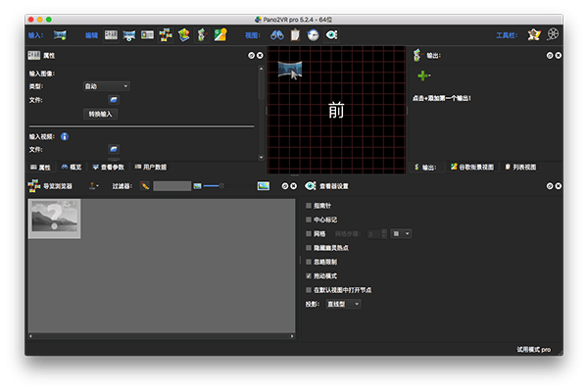The width and height of the screenshot is (588, 392).
Task: Click the filter tag icon in tour browser
Action: tap(145, 185)
